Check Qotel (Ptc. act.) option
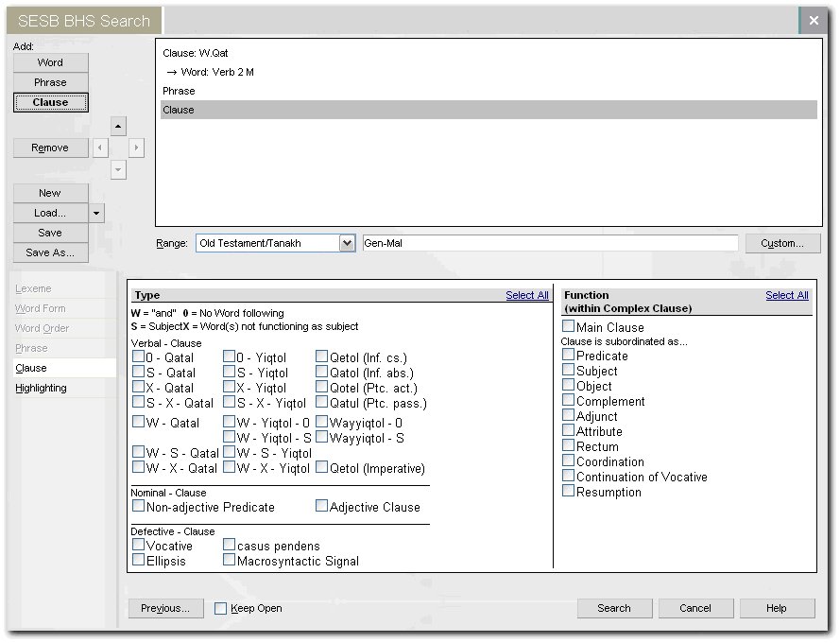The image size is (840, 643). point(321,387)
